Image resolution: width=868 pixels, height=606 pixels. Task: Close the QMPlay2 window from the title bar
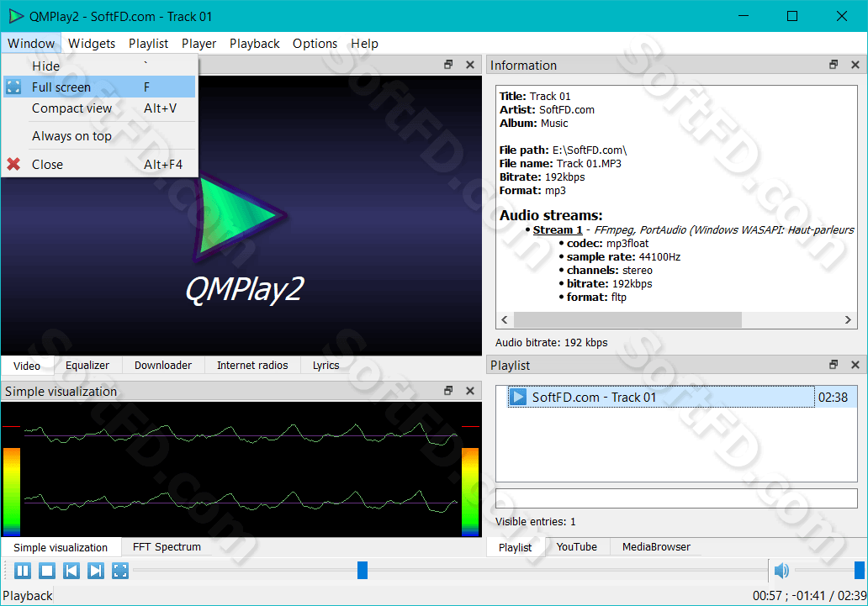841,16
